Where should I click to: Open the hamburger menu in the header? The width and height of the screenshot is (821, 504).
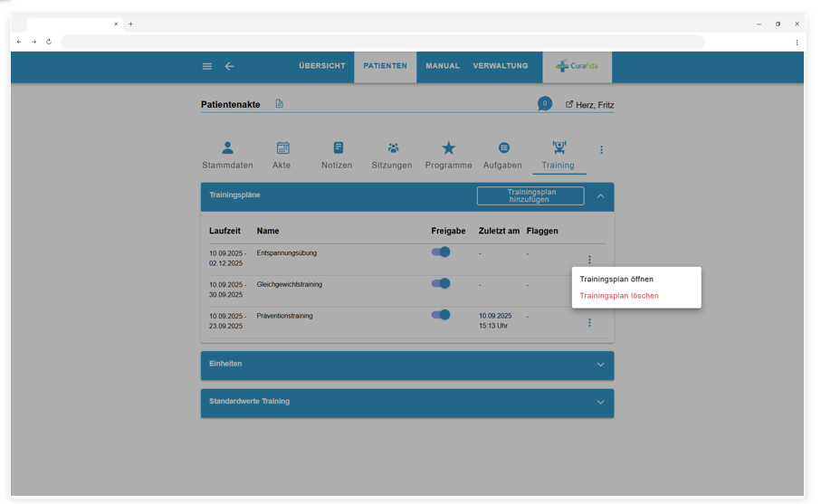pos(206,66)
